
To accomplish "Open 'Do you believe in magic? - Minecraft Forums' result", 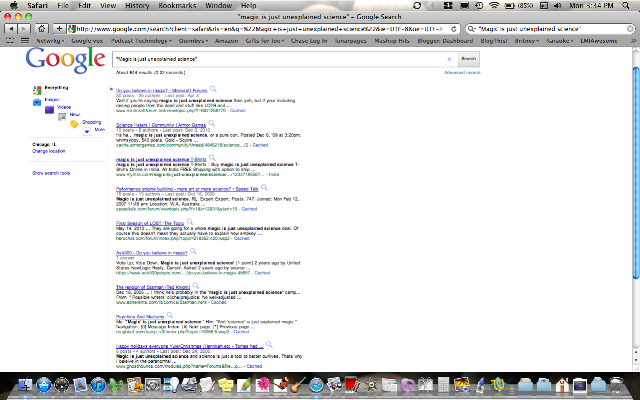I will (x=162, y=91).
